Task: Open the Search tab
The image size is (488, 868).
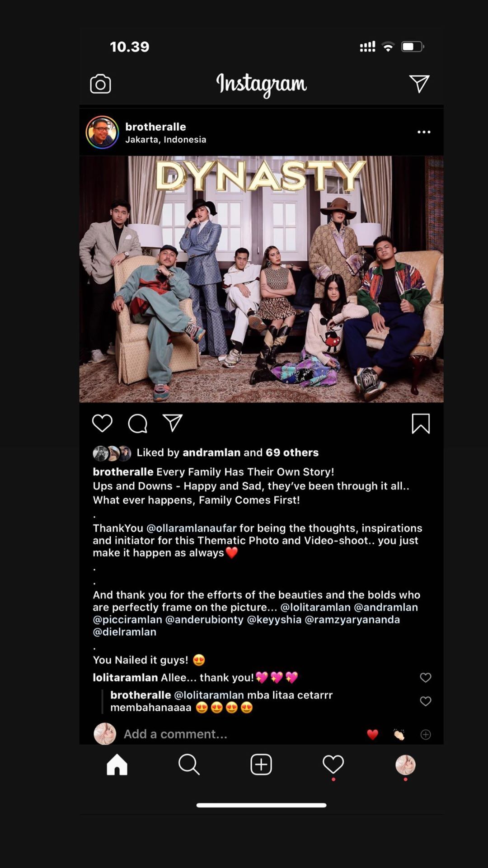Action: click(189, 764)
